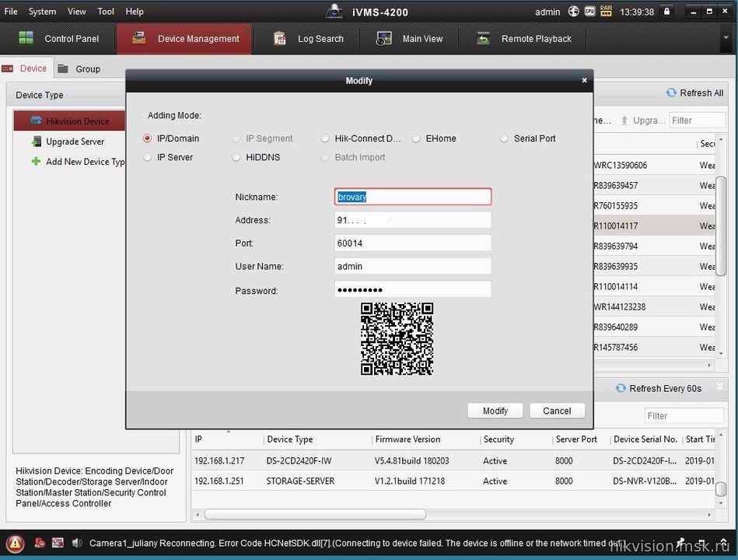Click the event picture icon in status bar
Image resolution: width=738 pixels, height=560 pixels.
click(58, 543)
